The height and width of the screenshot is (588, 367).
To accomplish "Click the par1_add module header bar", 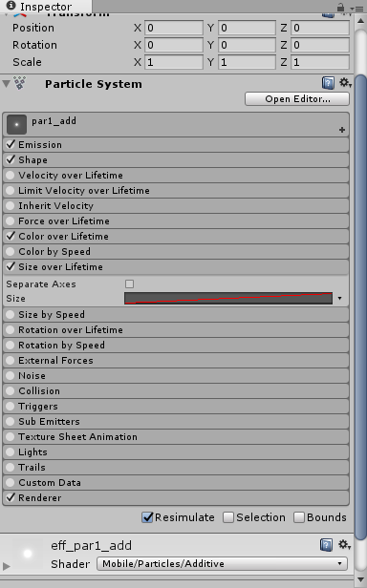I will [x=176, y=124].
